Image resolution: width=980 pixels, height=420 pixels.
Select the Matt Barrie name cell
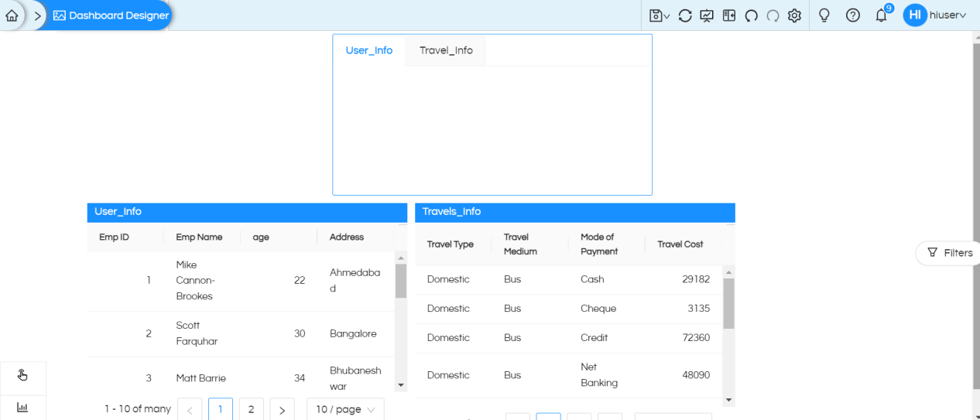point(202,378)
